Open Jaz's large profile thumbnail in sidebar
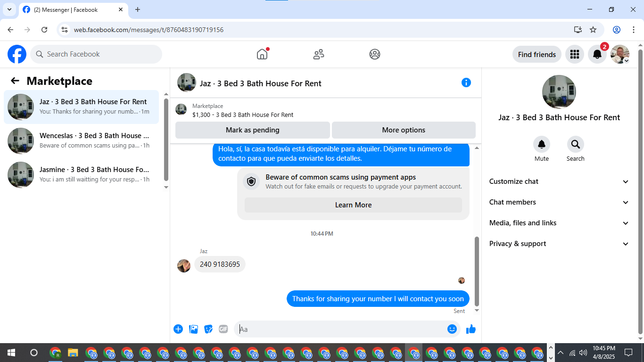The width and height of the screenshot is (644, 362). [x=559, y=92]
